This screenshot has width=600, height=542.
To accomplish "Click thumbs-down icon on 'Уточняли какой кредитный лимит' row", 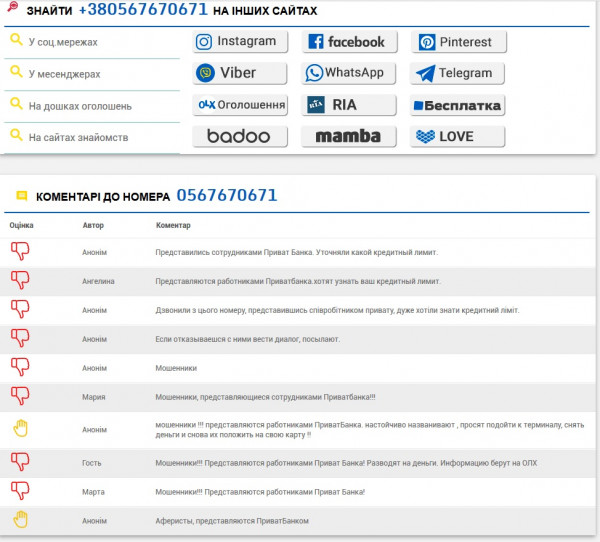I will coord(20,251).
